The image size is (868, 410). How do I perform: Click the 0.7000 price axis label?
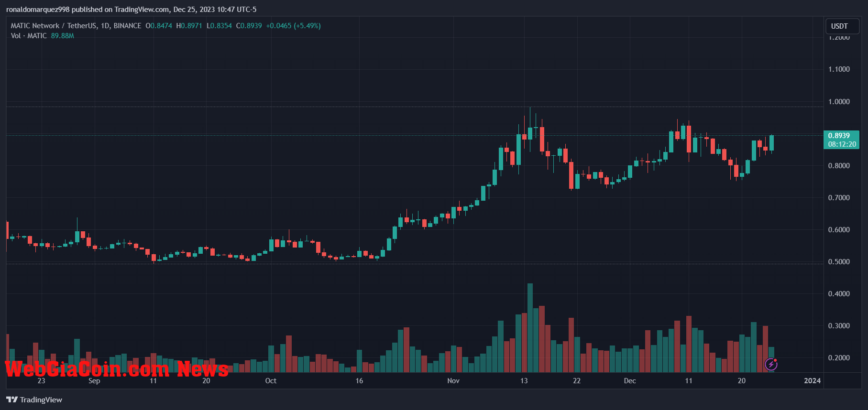[x=839, y=198]
